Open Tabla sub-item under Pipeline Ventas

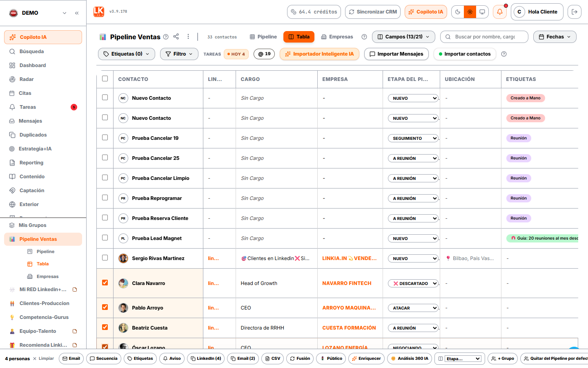click(x=42, y=264)
